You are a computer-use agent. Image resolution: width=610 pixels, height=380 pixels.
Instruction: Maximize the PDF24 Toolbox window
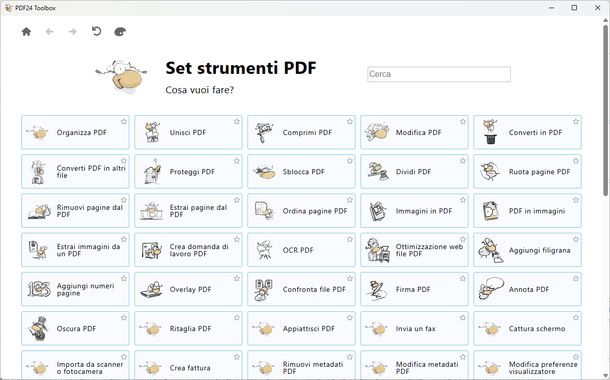point(574,8)
